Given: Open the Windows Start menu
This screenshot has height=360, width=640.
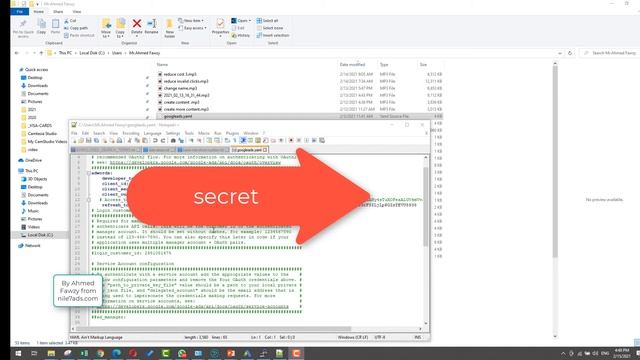Looking at the screenshot, I should [18, 353].
